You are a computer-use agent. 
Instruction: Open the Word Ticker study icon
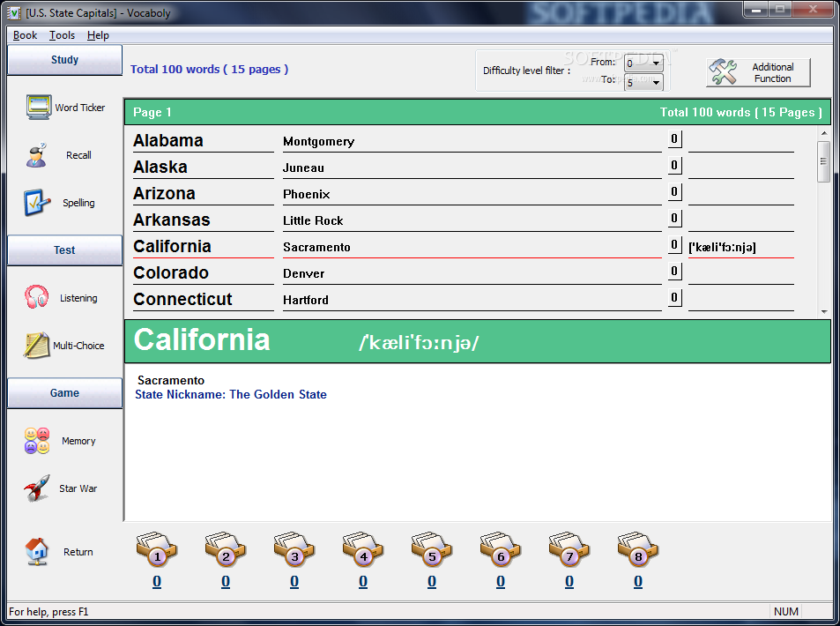39,107
